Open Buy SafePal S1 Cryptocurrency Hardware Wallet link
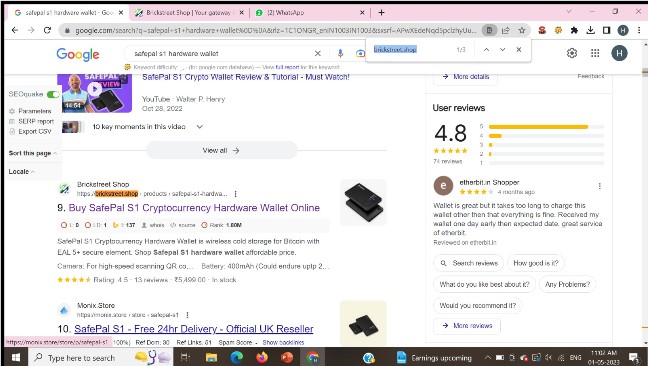 194,208
